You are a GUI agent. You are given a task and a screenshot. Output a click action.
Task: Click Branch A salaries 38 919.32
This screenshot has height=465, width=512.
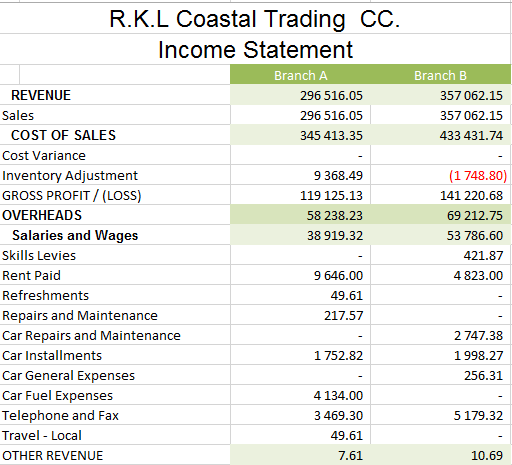coord(334,236)
